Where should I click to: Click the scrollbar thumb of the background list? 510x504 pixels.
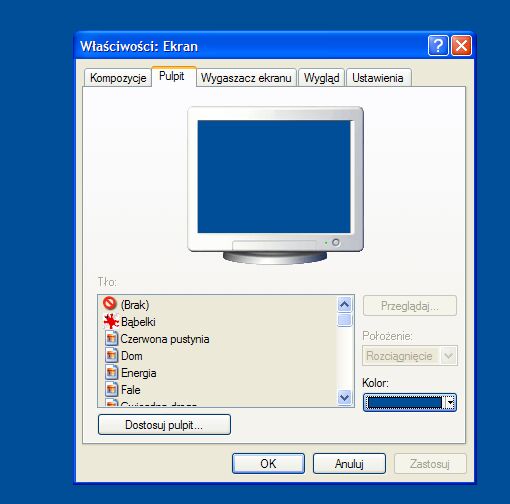click(x=345, y=320)
